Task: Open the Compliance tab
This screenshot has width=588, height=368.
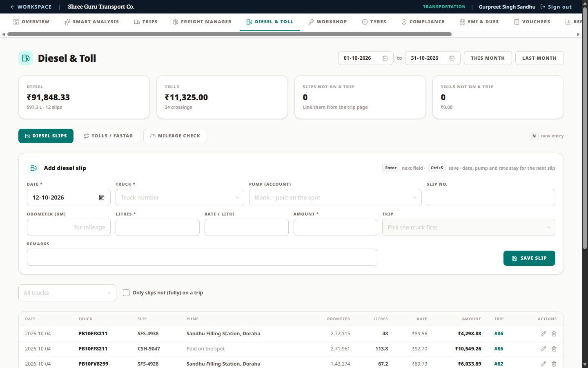Action: click(x=423, y=22)
